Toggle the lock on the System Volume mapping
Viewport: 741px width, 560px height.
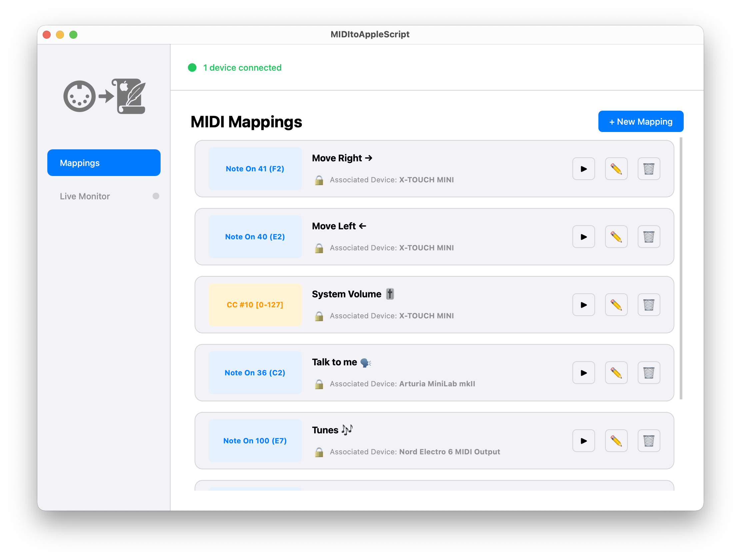click(319, 316)
